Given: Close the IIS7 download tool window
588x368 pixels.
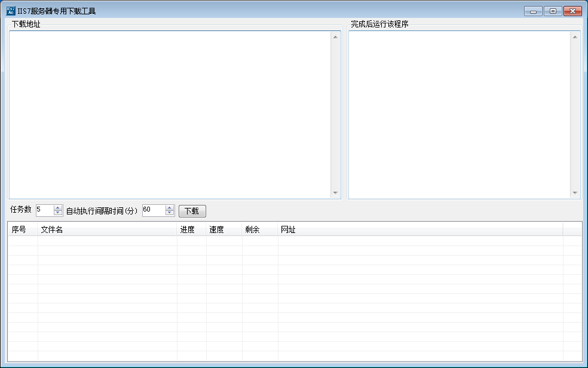Looking at the screenshot, I should coord(572,11).
